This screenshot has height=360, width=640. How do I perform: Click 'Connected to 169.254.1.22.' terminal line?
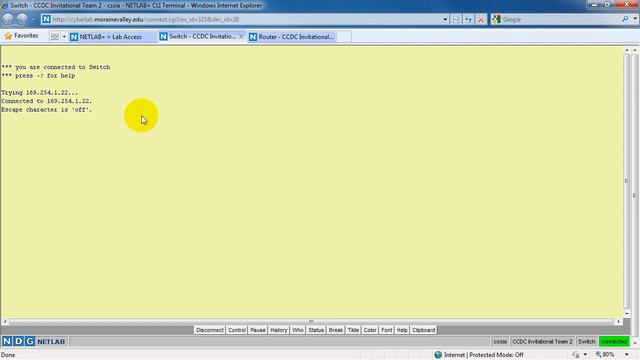[x=47, y=101]
